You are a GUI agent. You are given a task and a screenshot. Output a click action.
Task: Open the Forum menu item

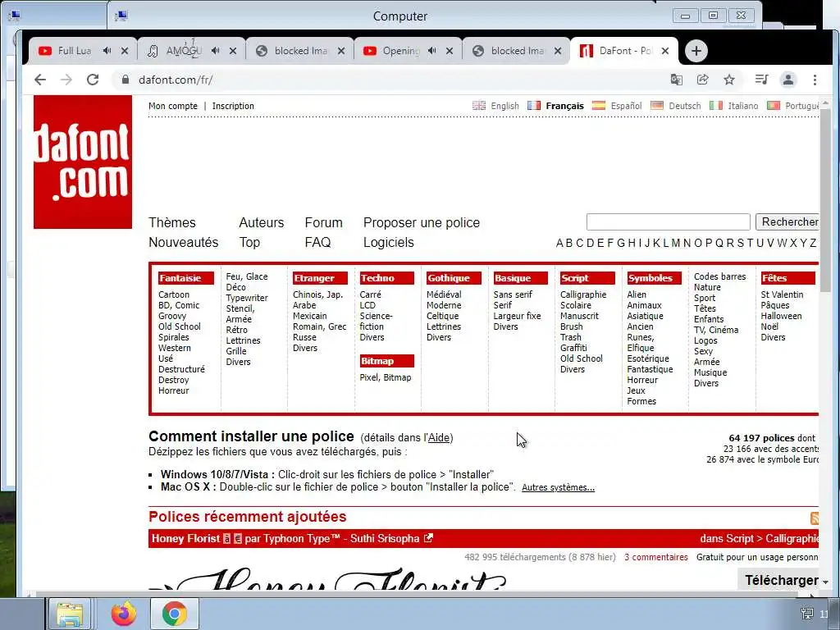[x=323, y=222]
